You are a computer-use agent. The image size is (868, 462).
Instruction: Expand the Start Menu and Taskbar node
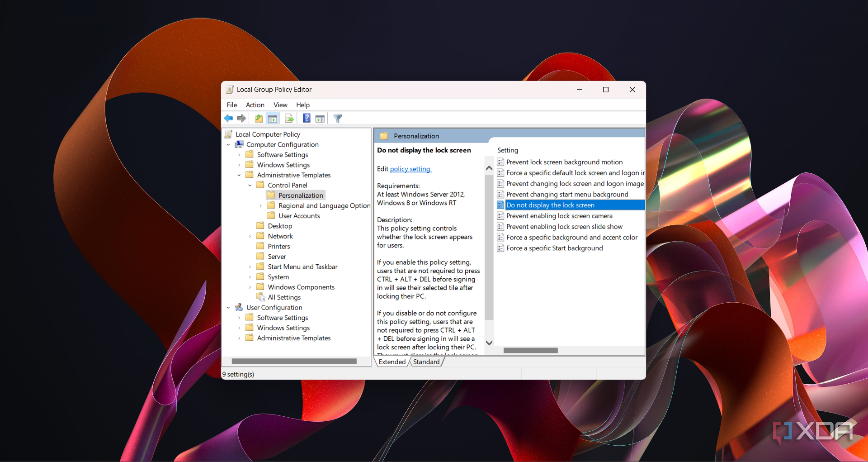click(x=250, y=267)
